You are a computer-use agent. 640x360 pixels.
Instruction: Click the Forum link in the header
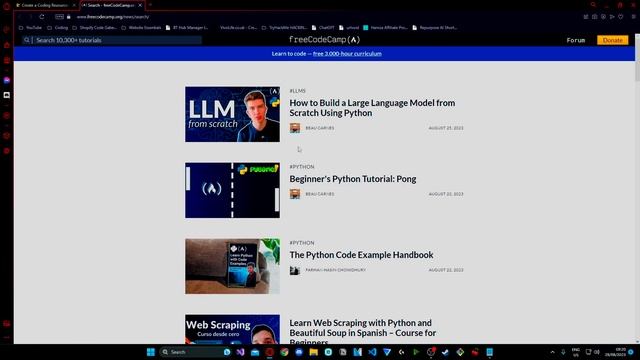[576, 40]
